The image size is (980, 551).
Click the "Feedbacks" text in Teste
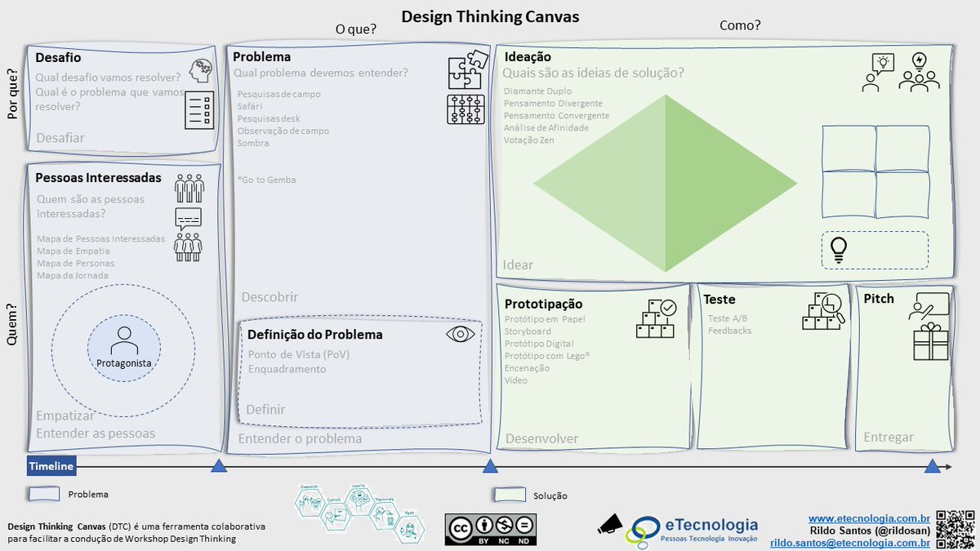729,331
